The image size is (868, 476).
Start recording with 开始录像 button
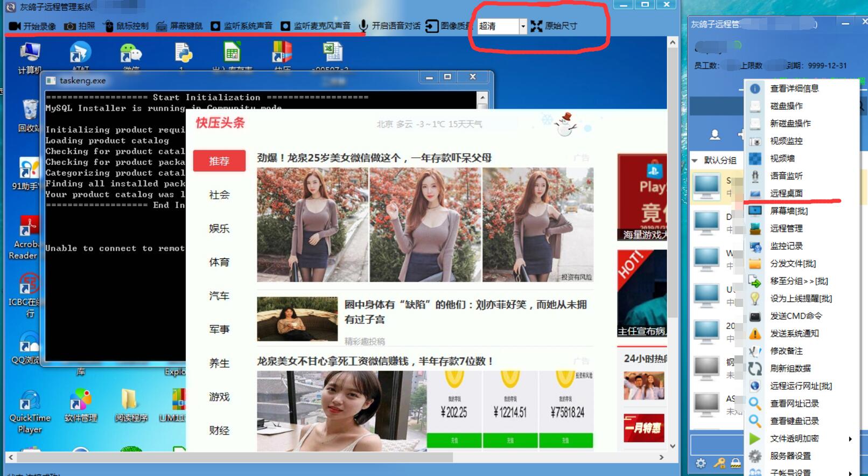tap(33, 26)
